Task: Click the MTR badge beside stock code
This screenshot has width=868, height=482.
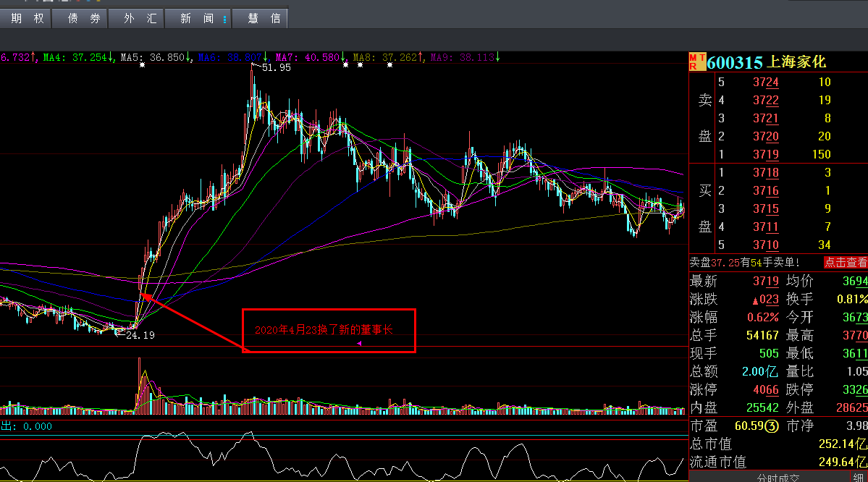Action: [x=697, y=62]
